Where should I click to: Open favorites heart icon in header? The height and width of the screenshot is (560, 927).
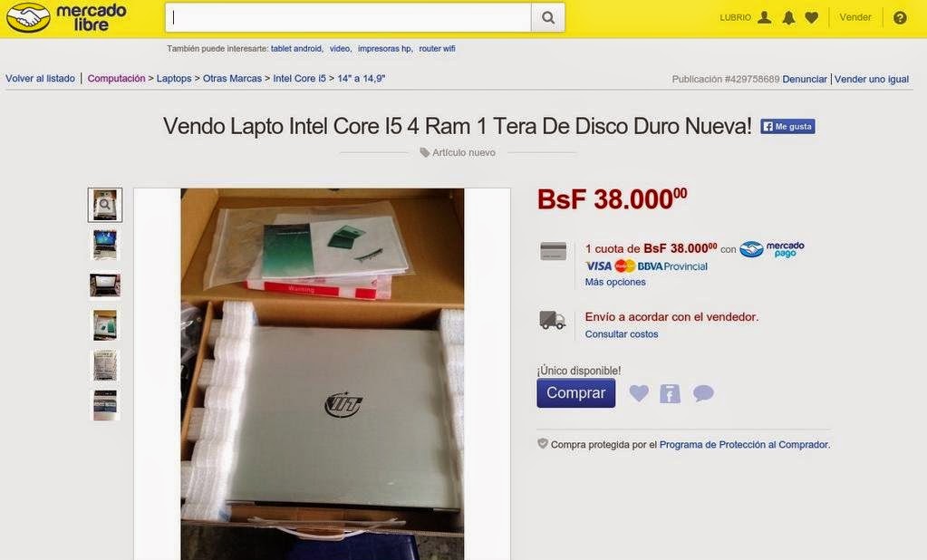point(812,18)
